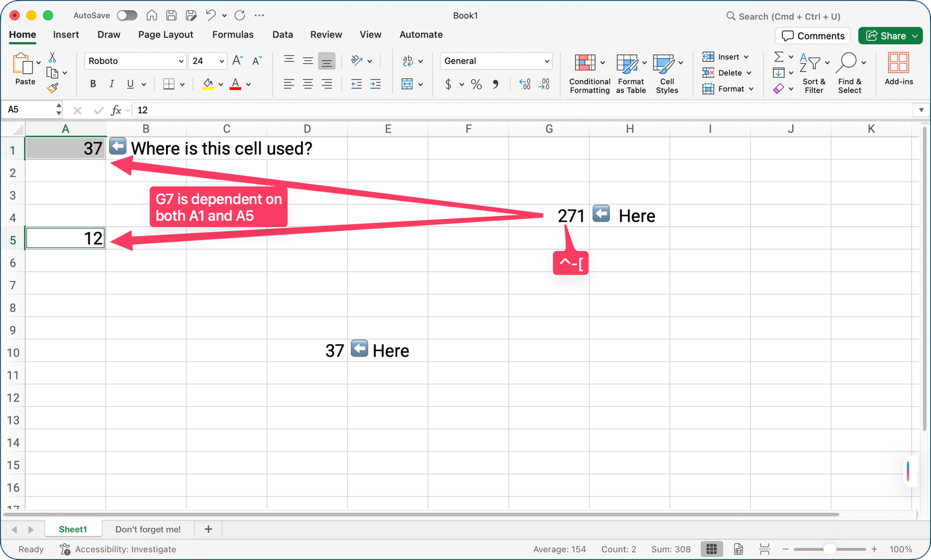Viewport: 931px width, 560px height.
Task: Click the green Share button
Action: coord(890,36)
